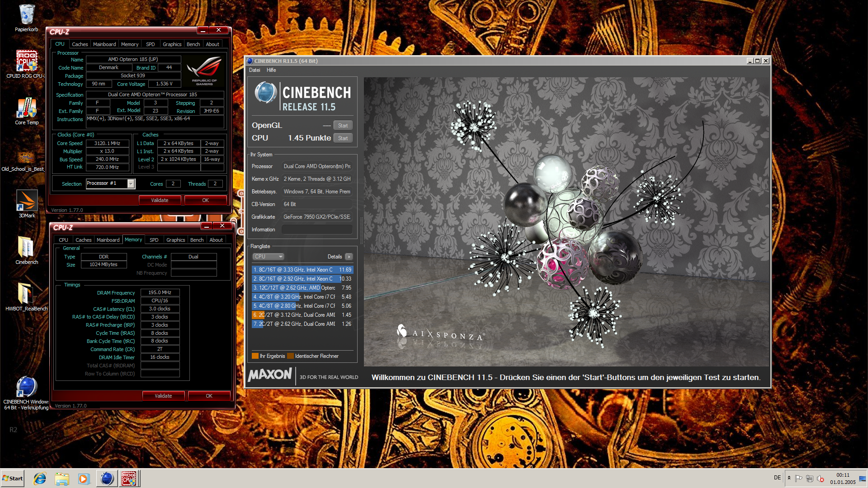Click the Grafikkarte GeForce 7950 GX2 field
The width and height of the screenshot is (868, 488).
point(317,217)
